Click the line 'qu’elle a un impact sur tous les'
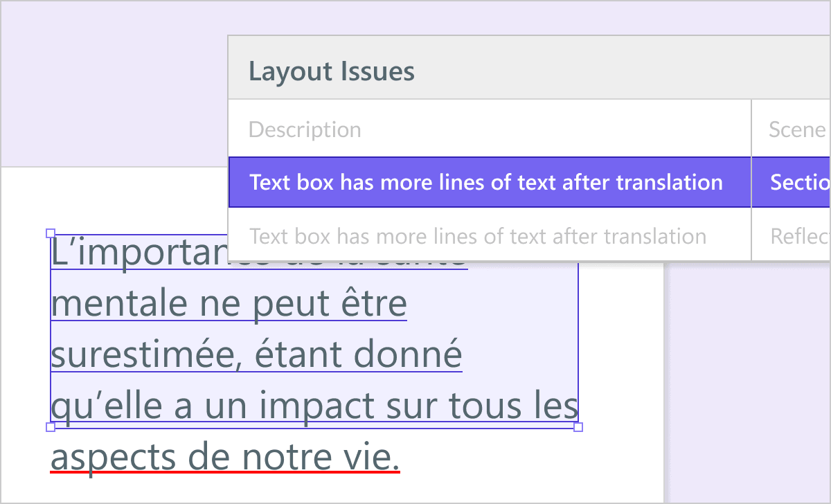The image size is (831, 504). pyautogui.click(x=314, y=406)
